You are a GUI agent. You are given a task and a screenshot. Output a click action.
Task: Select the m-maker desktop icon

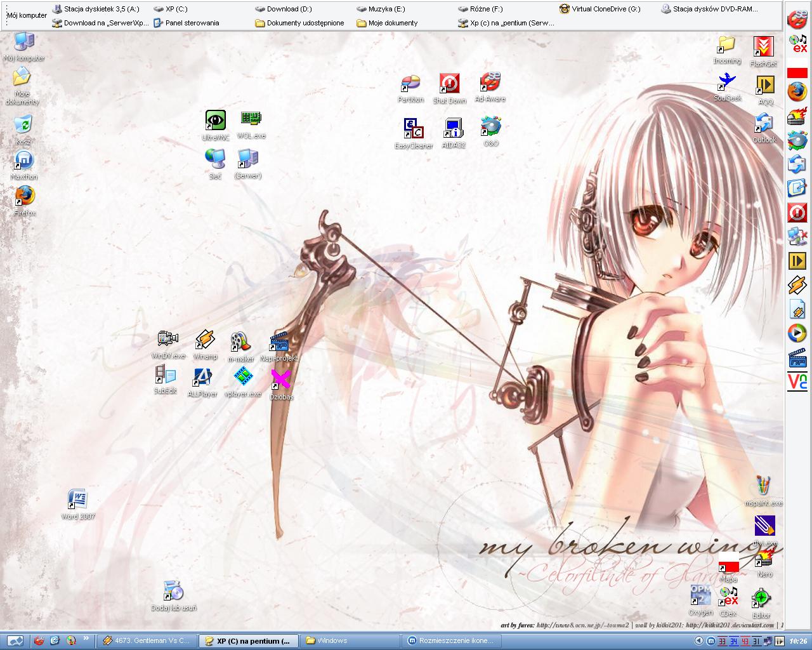240,347
